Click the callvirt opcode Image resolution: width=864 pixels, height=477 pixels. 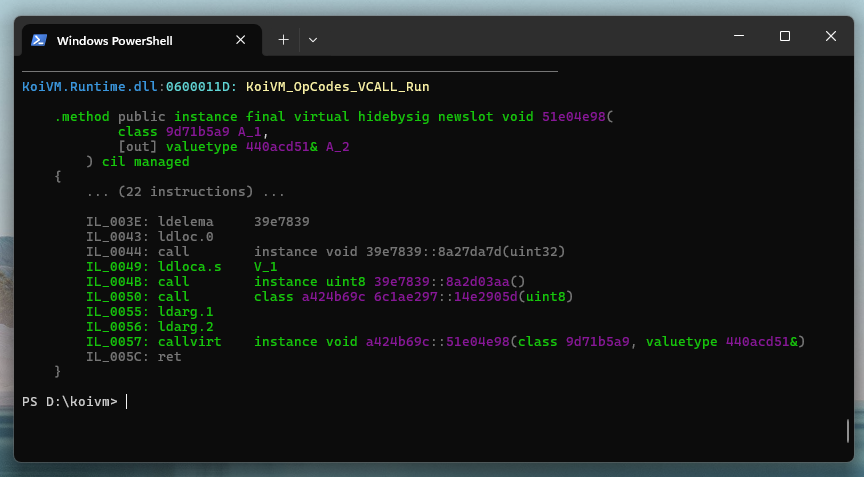pyautogui.click(x=190, y=342)
